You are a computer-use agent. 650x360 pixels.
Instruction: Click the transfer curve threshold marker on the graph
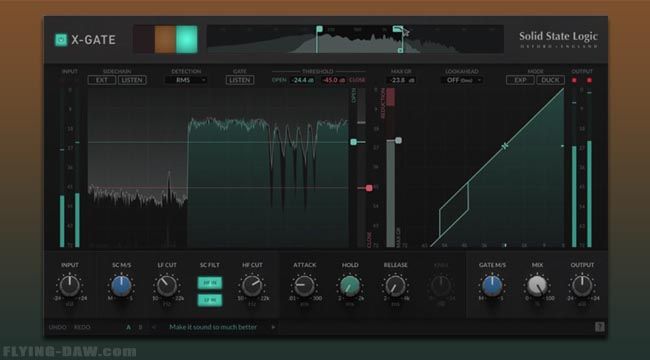tap(504, 146)
